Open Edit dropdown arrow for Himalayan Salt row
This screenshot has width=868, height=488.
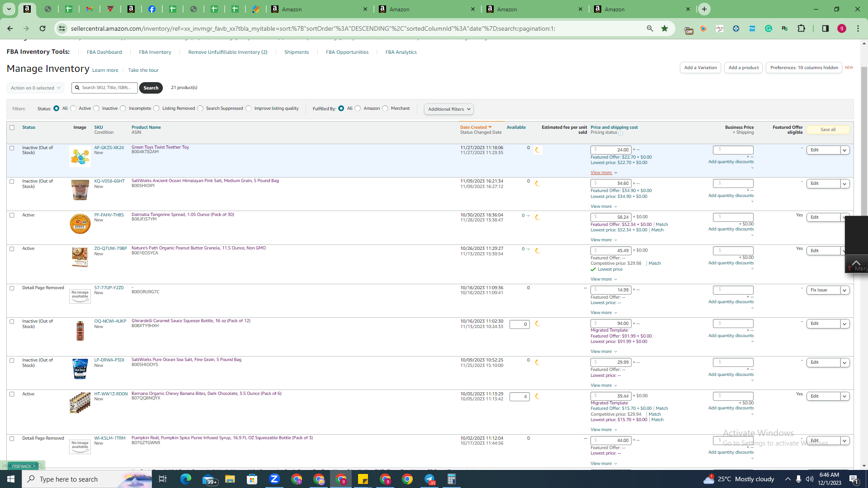844,184
